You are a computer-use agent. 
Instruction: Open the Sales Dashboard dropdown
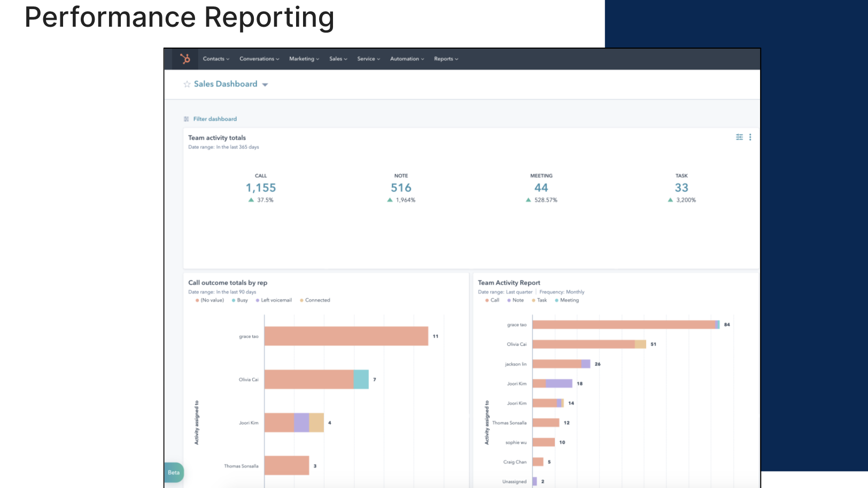266,84
